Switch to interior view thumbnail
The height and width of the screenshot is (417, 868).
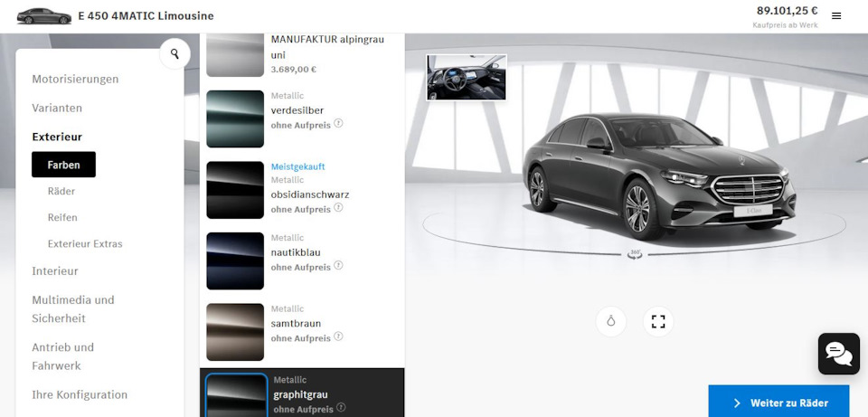pyautogui.click(x=467, y=78)
